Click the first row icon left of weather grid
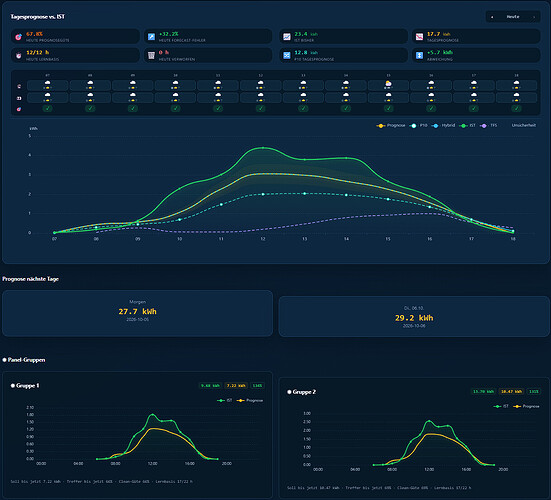The width and height of the screenshot is (551, 500). click(x=19, y=86)
